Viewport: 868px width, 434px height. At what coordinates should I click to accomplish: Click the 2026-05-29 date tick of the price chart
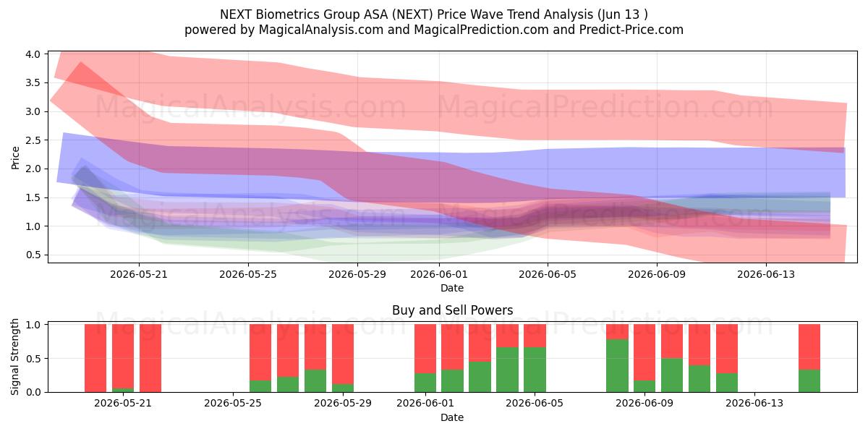[357, 274]
